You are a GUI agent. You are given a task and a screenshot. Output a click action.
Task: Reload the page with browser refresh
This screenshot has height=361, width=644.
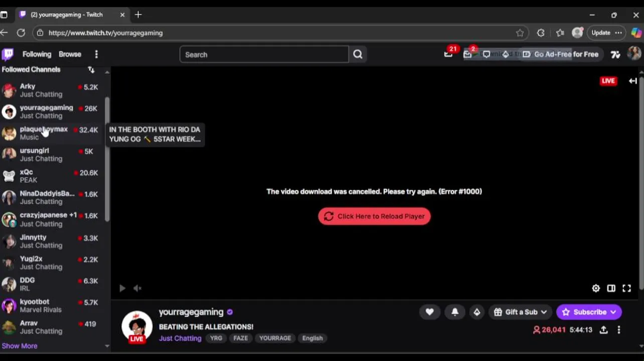click(21, 33)
